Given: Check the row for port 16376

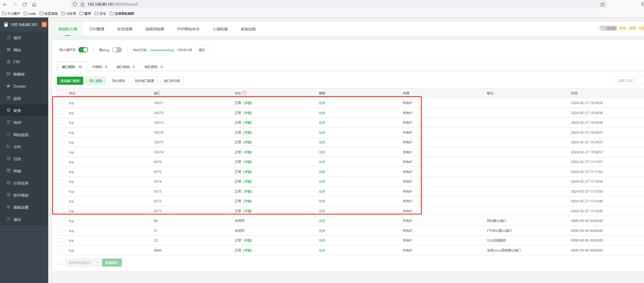Looking at the screenshot, I should click(62, 132).
